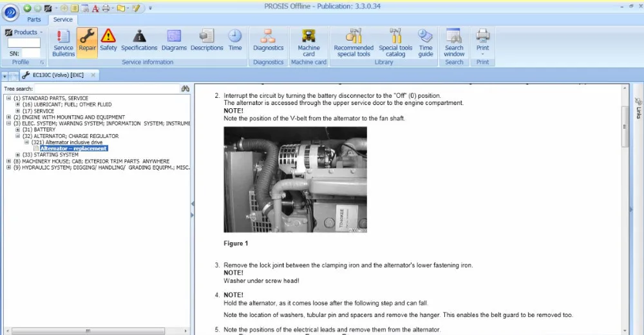This screenshot has width=644, height=335.
Task: Open the tab list dropdown arrow
Action: tap(5, 76)
